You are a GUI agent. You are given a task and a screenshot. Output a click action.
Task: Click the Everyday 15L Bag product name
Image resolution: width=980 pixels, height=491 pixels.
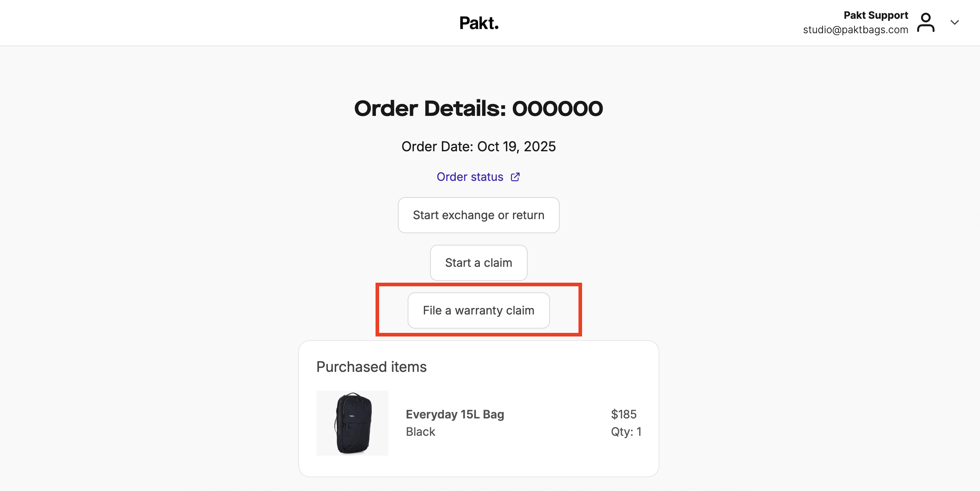click(x=455, y=414)
